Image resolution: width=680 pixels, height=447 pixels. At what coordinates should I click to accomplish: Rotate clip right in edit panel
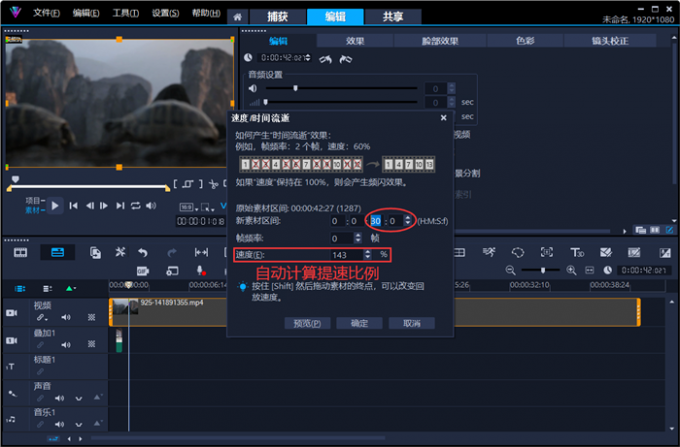tap(345, 59)
